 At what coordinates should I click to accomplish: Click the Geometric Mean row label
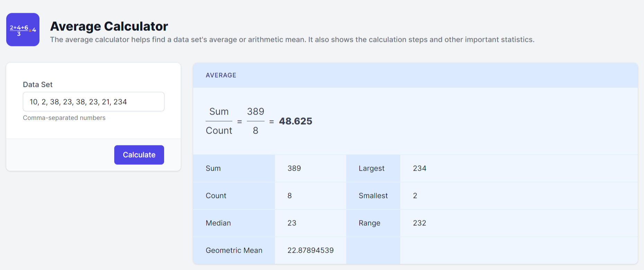[x=234, y=251]
